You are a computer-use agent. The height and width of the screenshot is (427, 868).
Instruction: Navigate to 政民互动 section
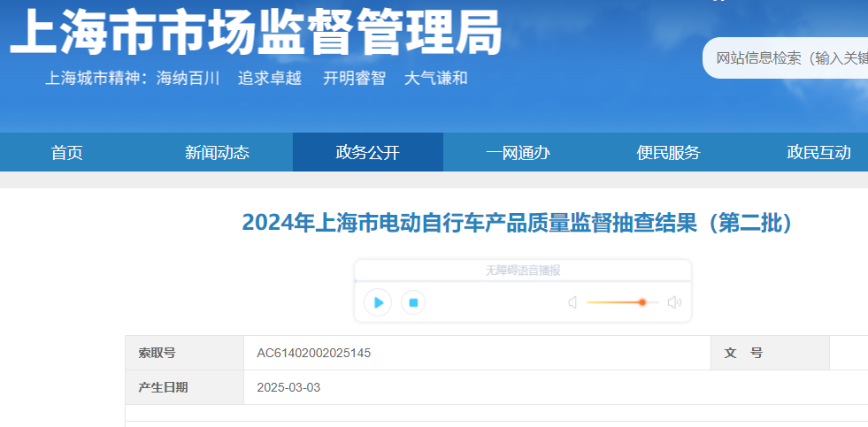818,152
